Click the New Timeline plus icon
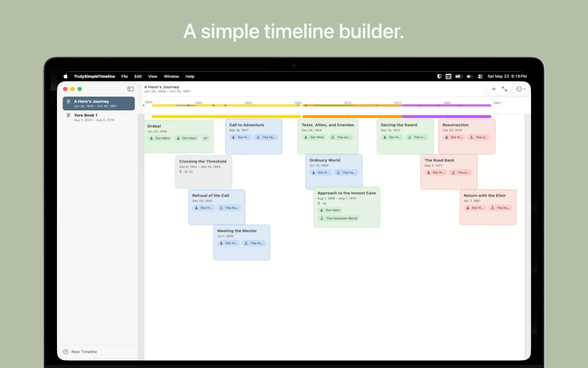 (x=66, y=351)
